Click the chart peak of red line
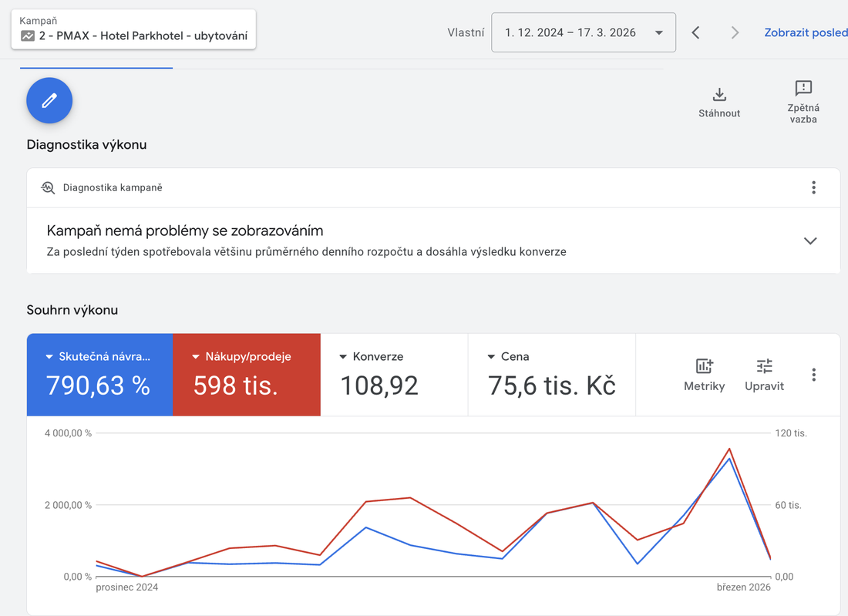 [729, 449]
